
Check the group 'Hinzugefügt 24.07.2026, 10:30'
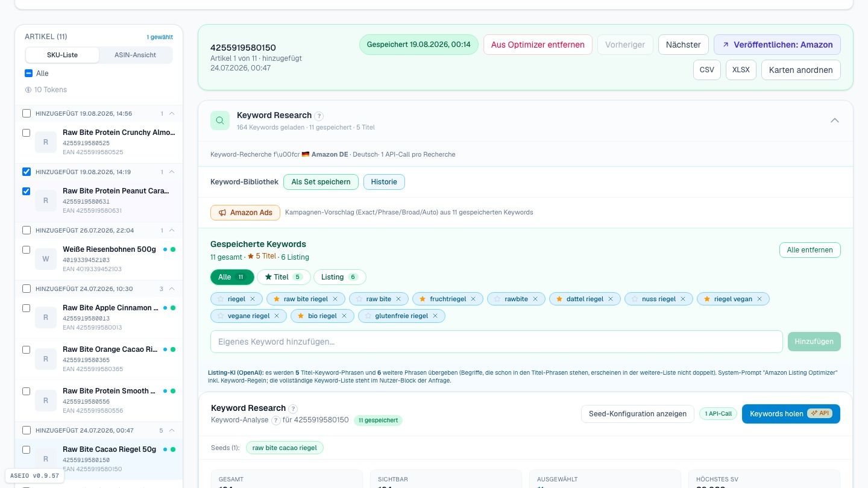[26, 289]
